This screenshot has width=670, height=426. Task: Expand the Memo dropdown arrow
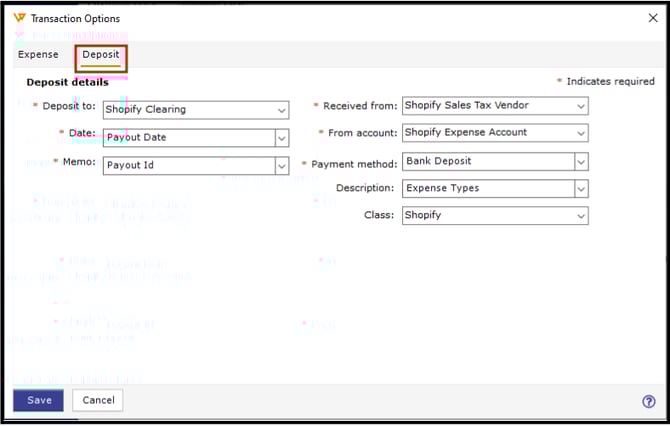point(282,166)
